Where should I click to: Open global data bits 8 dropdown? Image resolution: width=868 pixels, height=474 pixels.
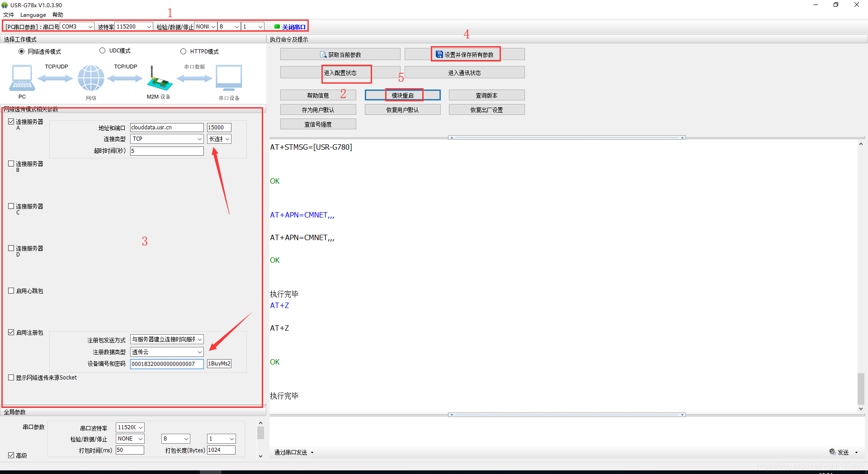[x=176, y=439]
